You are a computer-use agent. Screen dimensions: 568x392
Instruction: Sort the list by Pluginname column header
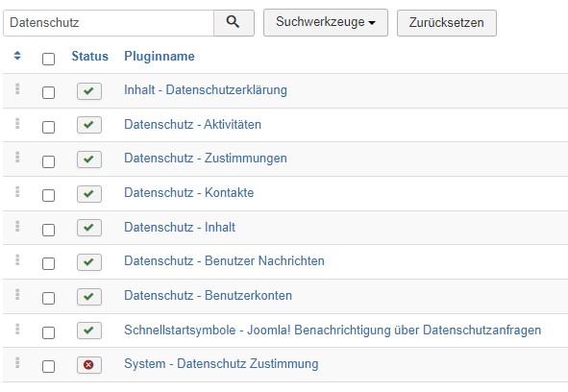[160, 56]
